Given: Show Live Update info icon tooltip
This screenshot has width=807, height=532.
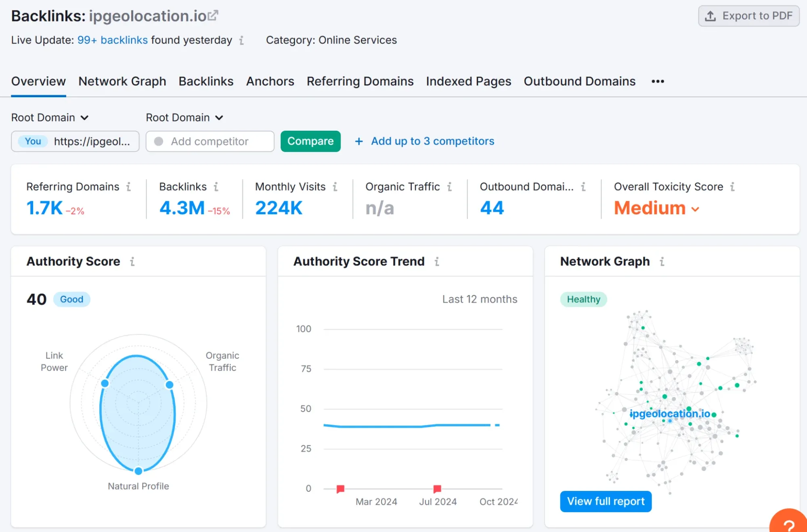Looking at the screenshot, I should click(241, 40).
